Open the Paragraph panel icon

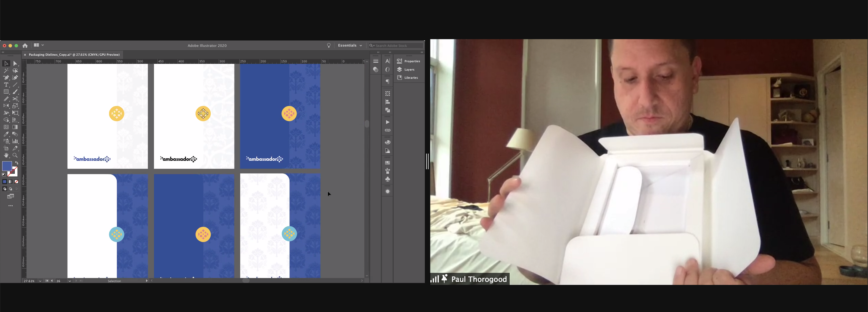[388, 81]
